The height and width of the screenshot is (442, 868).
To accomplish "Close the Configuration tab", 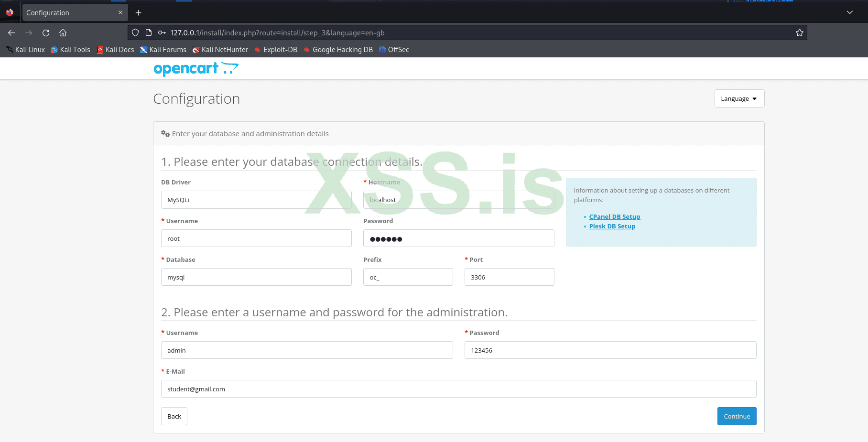I will [120, 12].
